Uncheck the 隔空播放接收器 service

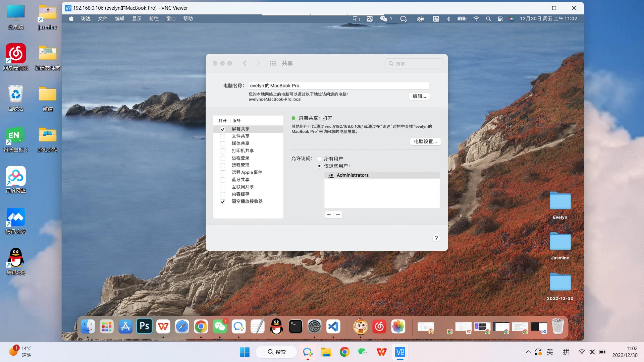coord(223,201)
